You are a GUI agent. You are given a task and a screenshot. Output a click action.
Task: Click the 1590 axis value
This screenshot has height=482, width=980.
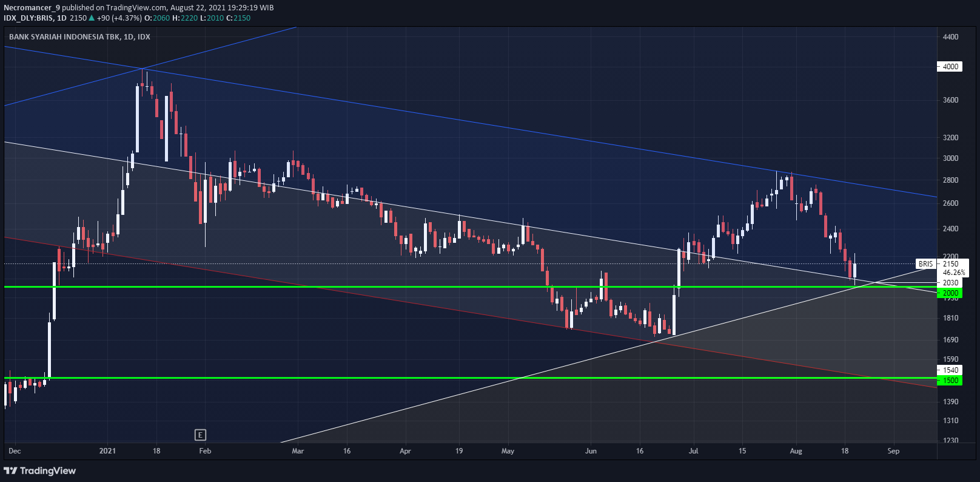point(950,359)
